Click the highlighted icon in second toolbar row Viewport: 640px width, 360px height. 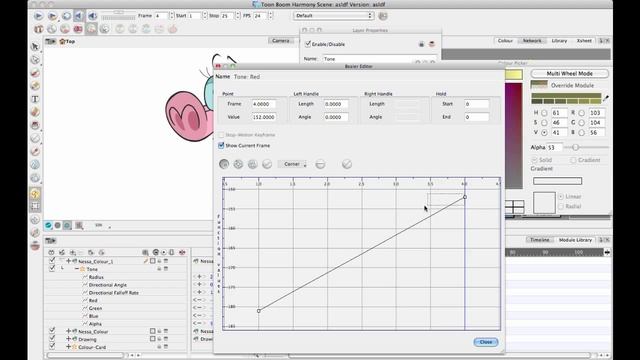click(91, 29)
